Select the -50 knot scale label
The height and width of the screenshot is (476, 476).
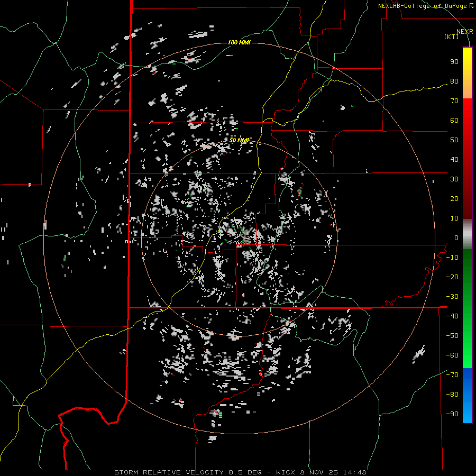point(452,336)
